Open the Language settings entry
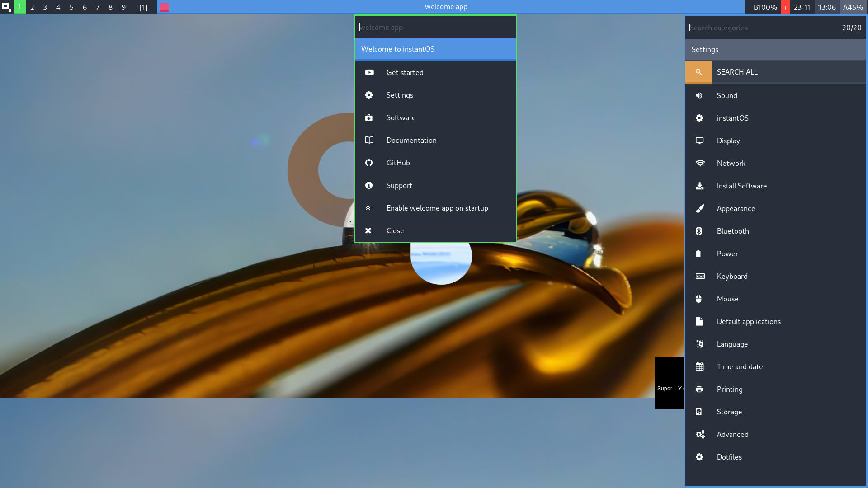This screenshot has height=488, width=868. pos(775,344)
